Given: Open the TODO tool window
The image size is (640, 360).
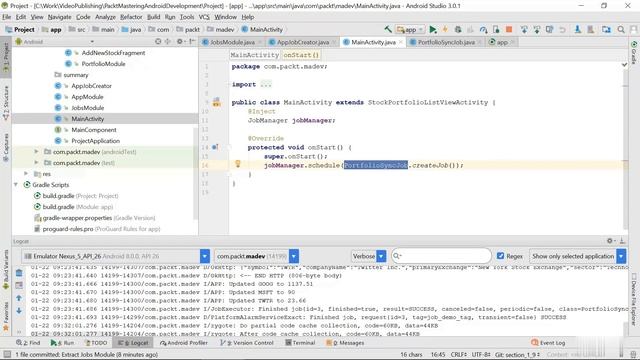Looking at the screenshot, I should [x=96, y=343].
